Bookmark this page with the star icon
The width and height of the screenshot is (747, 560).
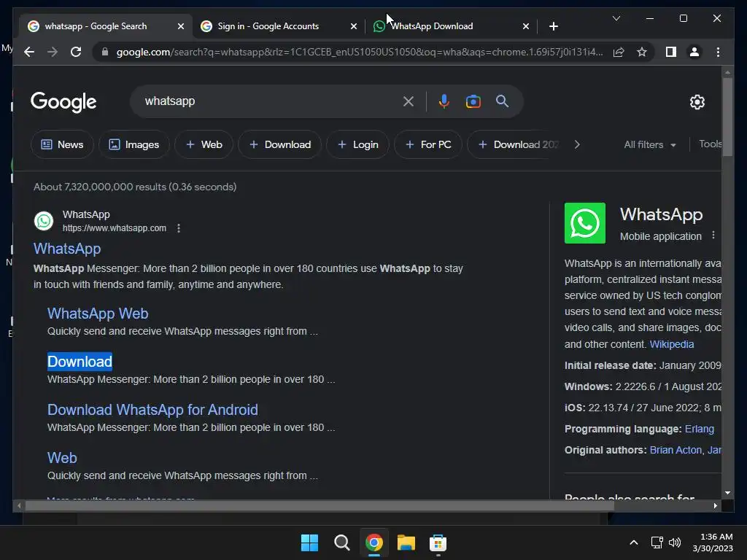click(642, 52)
